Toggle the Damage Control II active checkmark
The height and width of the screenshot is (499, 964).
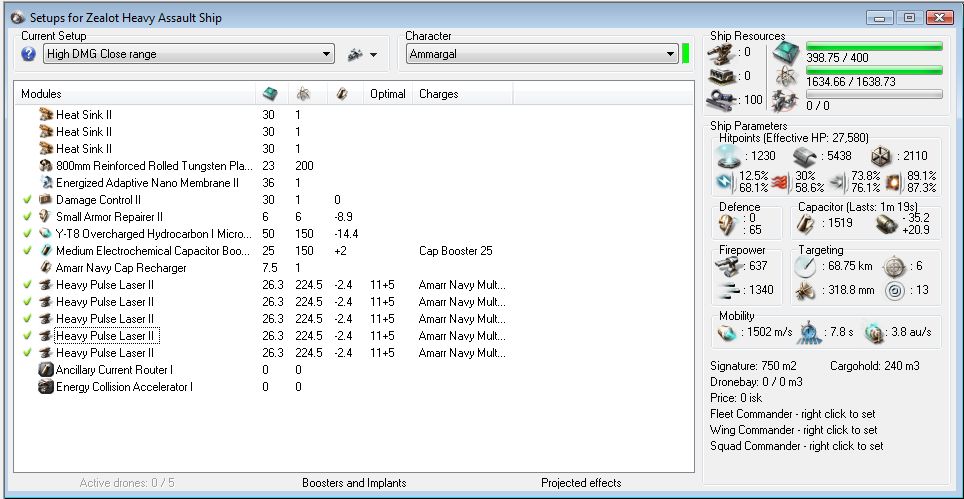point(27,200)
